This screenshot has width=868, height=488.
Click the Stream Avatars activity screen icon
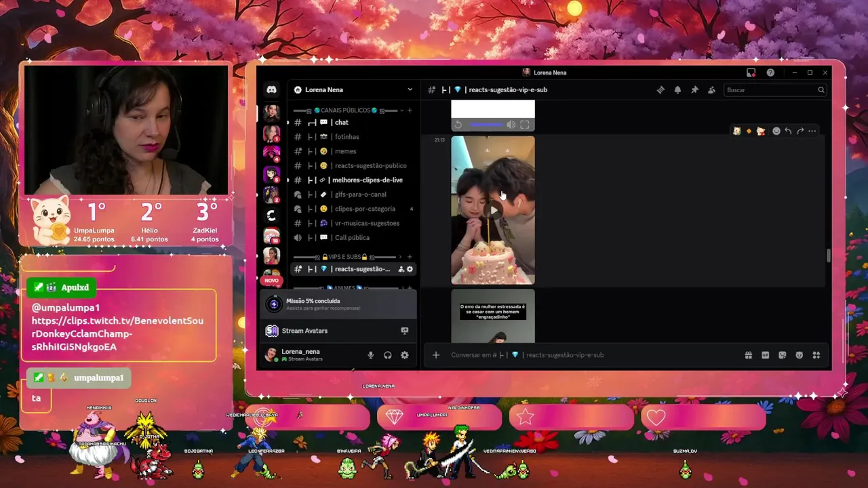[405, 331]
